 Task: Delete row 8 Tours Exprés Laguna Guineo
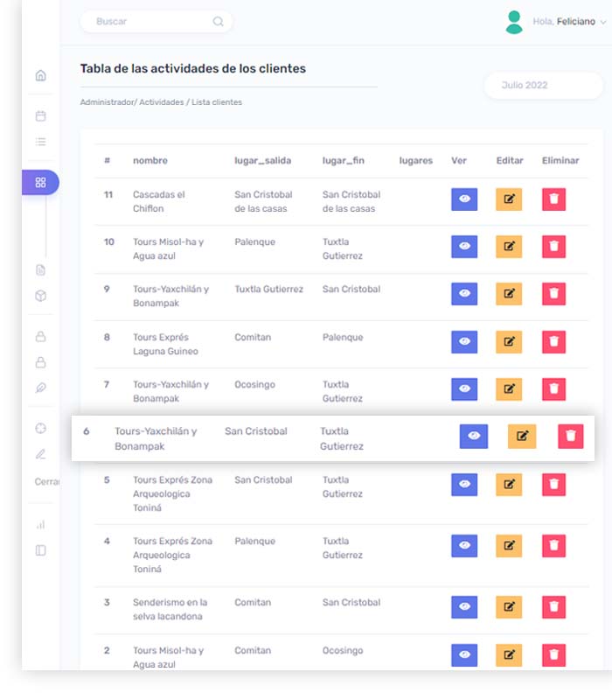click(x=553, y=341)
